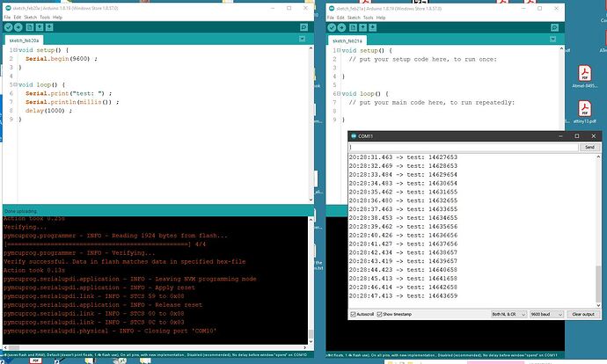Viewport: 607px width, 364px height.
Task: Collapse setup() fold marker in left editor
Action: tap(15, 50)
